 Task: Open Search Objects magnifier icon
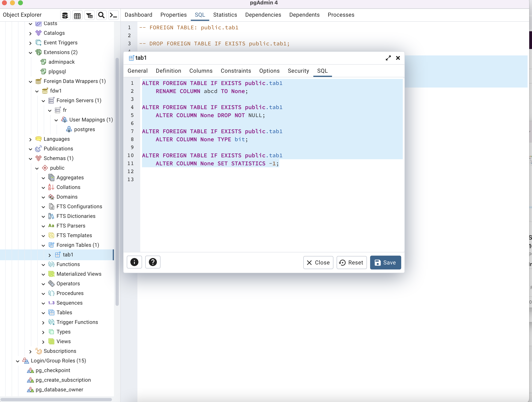click(x=101, y=15)
